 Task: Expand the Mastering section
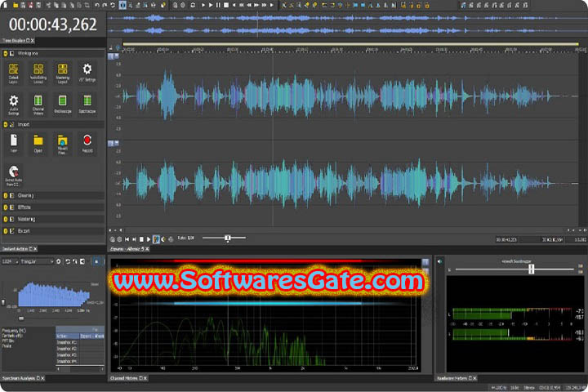pos(6,219)
